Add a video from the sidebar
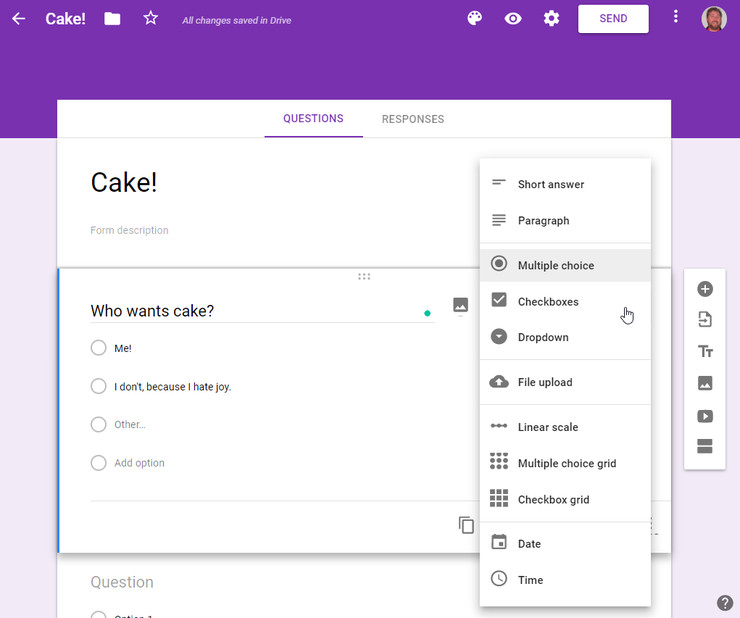 [705, 416]
